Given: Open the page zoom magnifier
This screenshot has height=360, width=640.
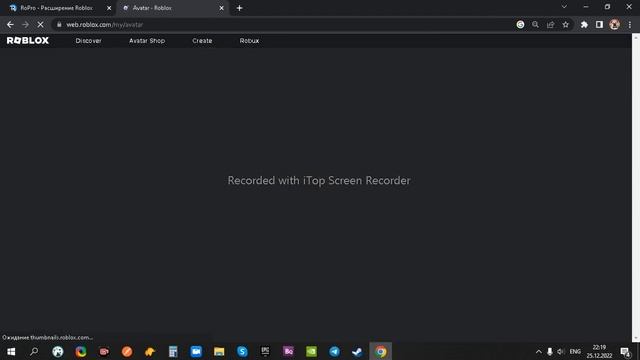Looking at the screenshot, I should 535,24.
